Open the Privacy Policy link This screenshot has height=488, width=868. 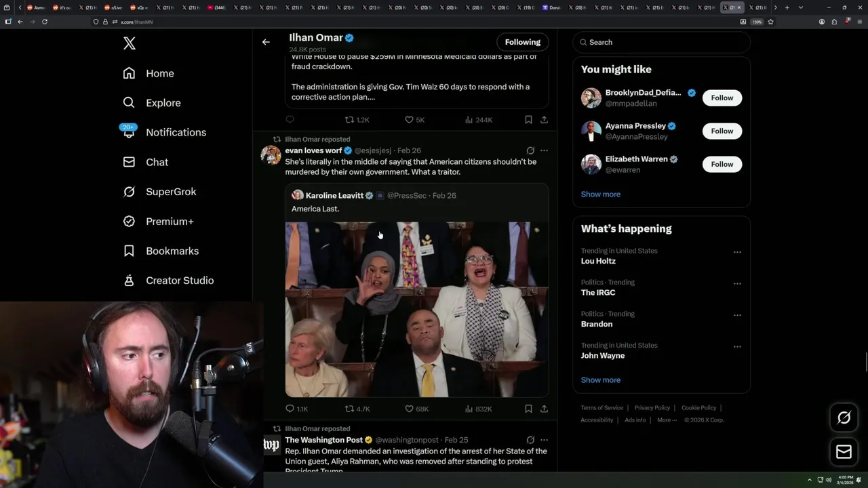[652, 407]
